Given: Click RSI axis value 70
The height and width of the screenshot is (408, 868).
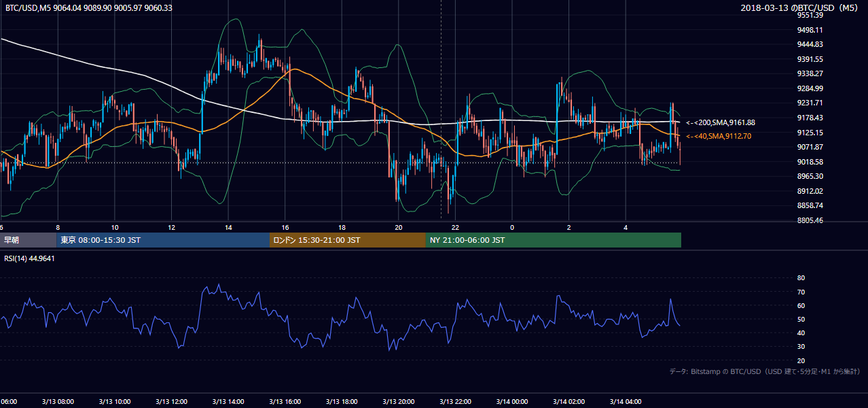Looking at the screenshot, I should tap(801, 292).
